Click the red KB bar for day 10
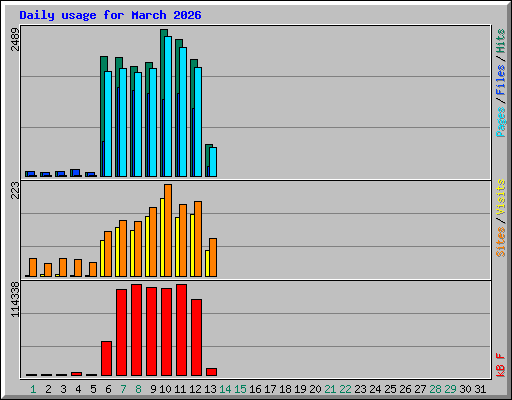This screenshot has width=512, height=400. 167,332
